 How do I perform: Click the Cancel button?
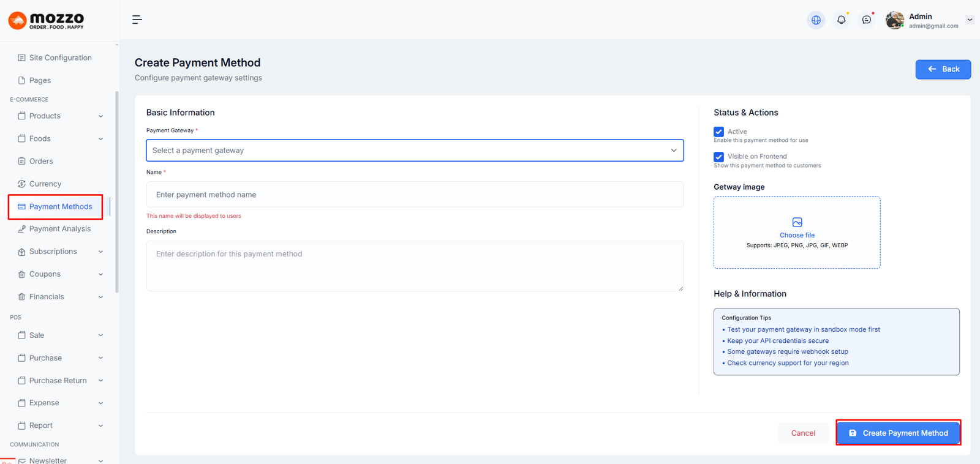tap(803, 433)
